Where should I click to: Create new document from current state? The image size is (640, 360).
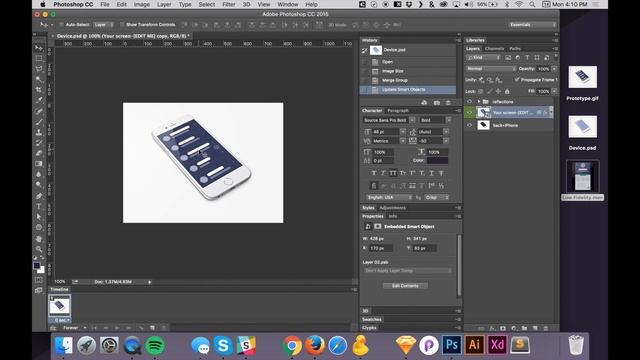click(424, 102)
